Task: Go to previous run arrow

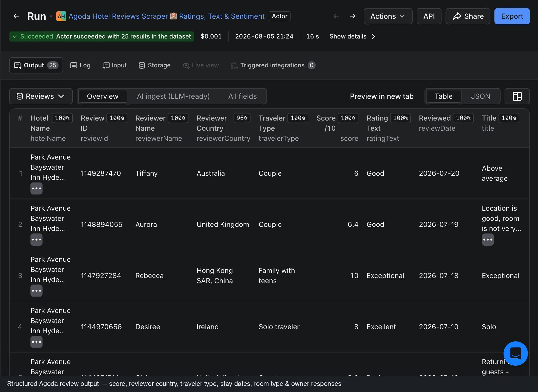Action: coord(336,16)
